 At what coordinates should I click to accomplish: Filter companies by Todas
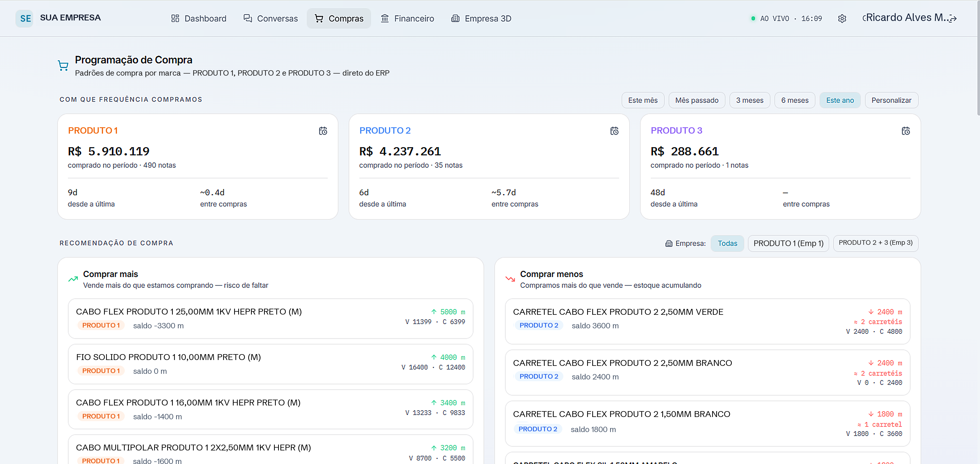click(727, 243)
